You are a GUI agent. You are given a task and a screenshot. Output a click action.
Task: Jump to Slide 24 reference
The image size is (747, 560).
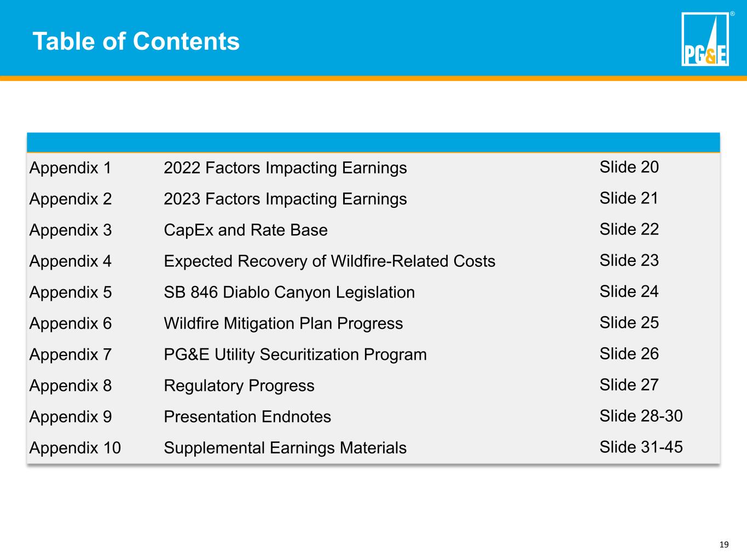[x=629, y=291]
